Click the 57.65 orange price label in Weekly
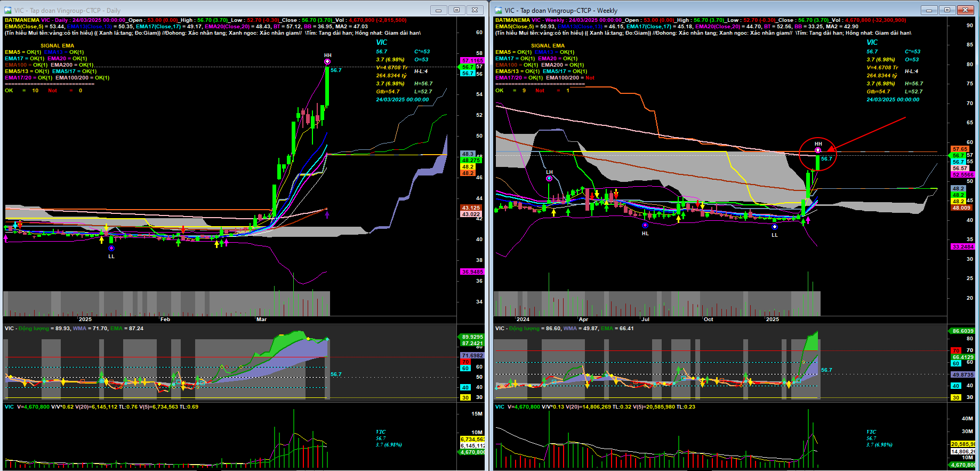The width and height of the screenshot is (980, 471). (960, 149)
